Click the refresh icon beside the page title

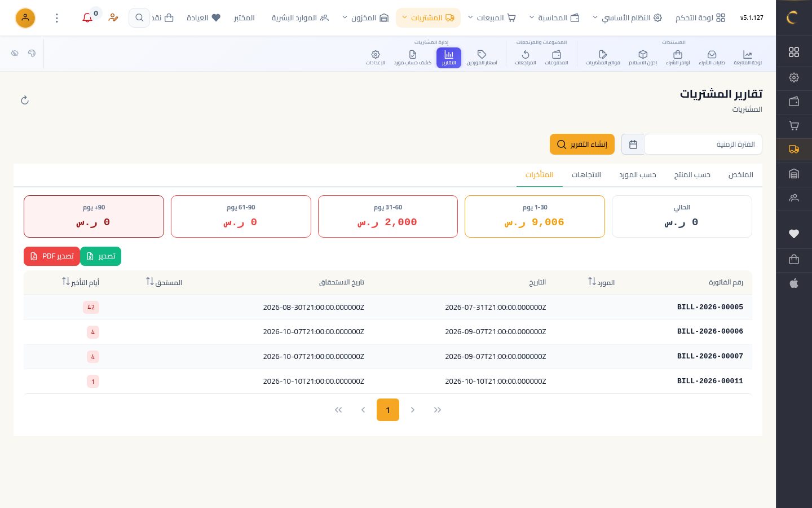click(25, 100)
